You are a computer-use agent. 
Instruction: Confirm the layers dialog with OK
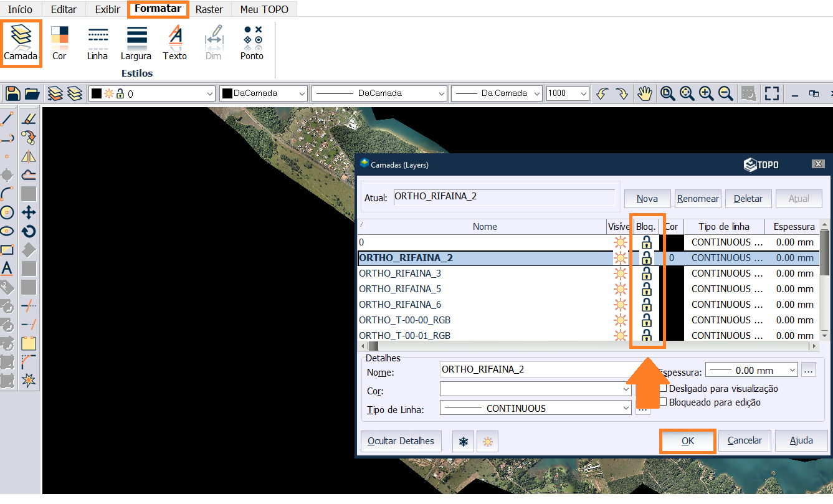(x=687, y=441)
